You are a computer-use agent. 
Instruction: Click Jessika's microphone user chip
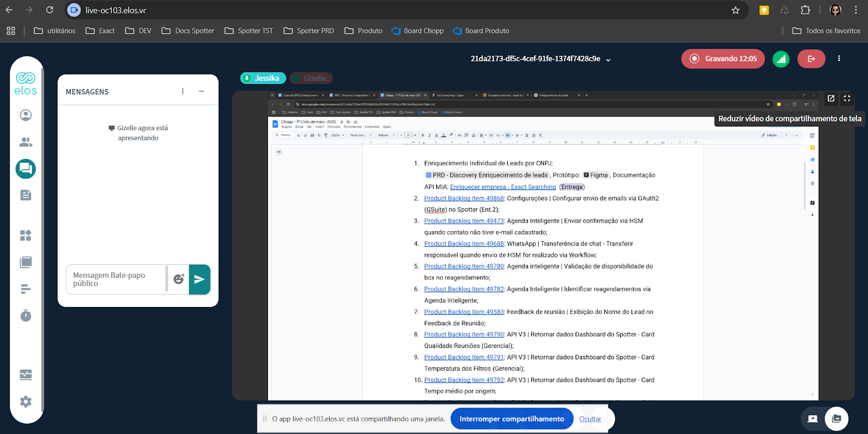point(263,78)
